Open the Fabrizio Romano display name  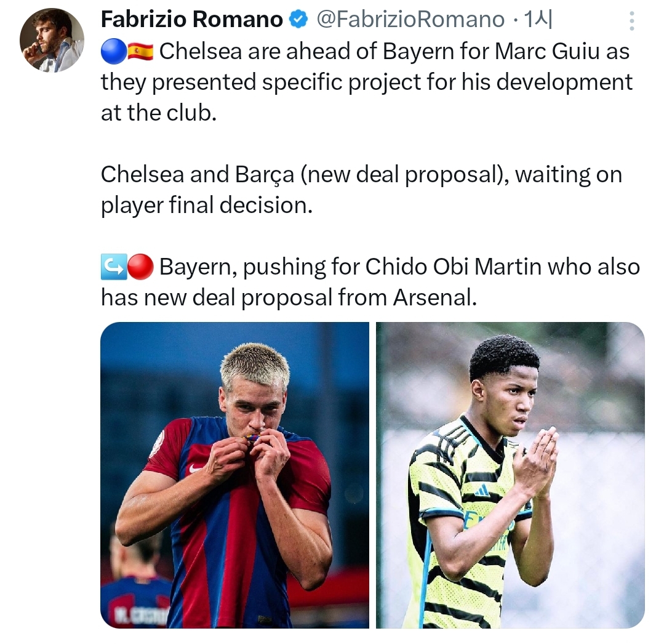(x=191, y=20)
